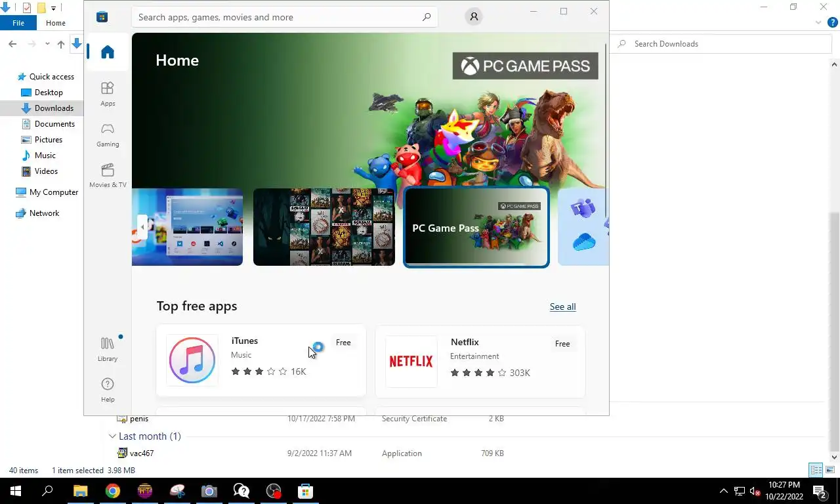
Task: Click the Netflix app logo
Action: tap(411, 361)
